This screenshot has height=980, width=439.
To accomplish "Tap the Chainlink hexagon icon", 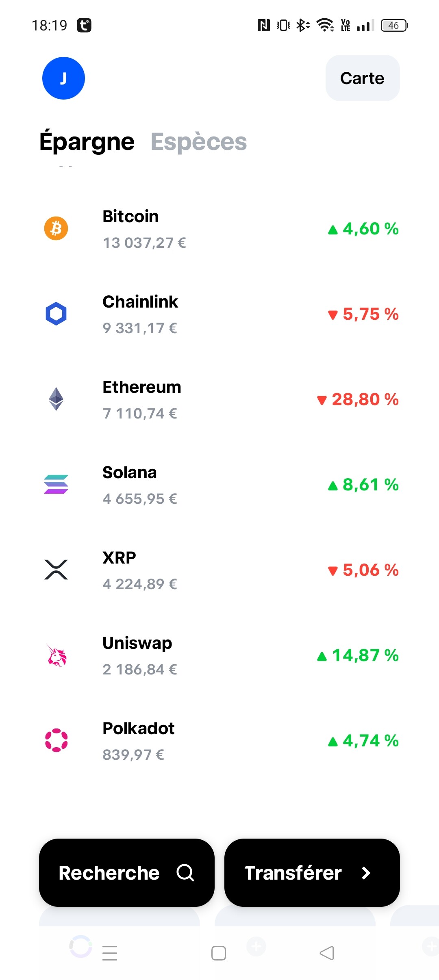I will tap(56, 314).
